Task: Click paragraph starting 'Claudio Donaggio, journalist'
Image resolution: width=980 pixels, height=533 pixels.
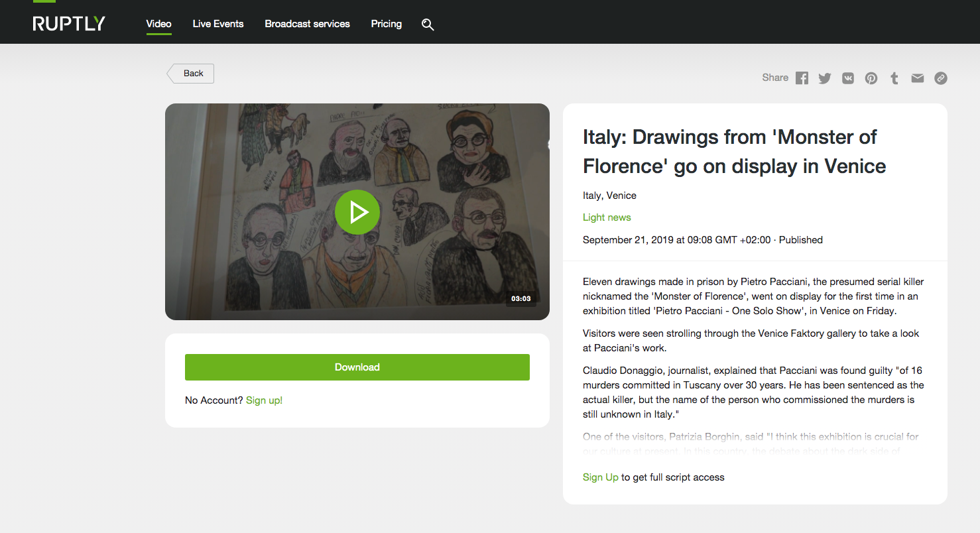Action: tap(753, 392)
